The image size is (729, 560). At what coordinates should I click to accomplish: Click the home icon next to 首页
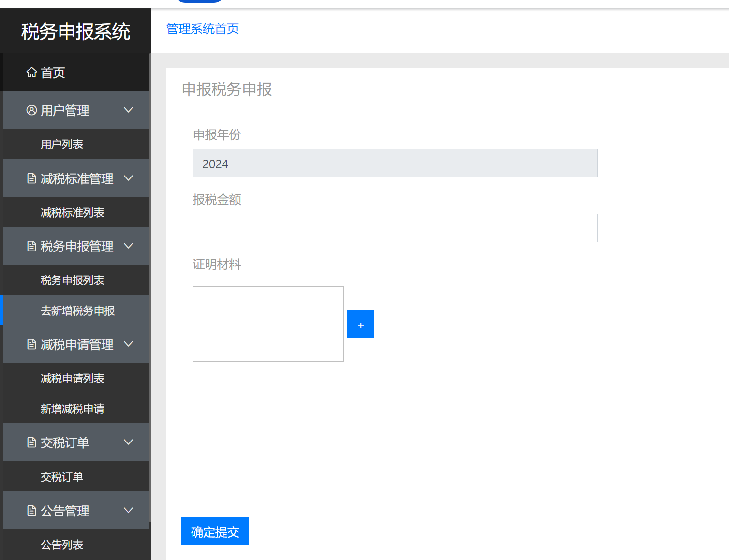click(x=31, y=73)
